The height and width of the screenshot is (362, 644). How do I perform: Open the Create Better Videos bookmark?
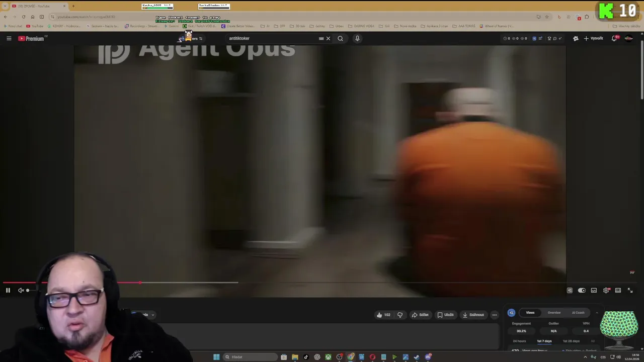click(239, 26)
